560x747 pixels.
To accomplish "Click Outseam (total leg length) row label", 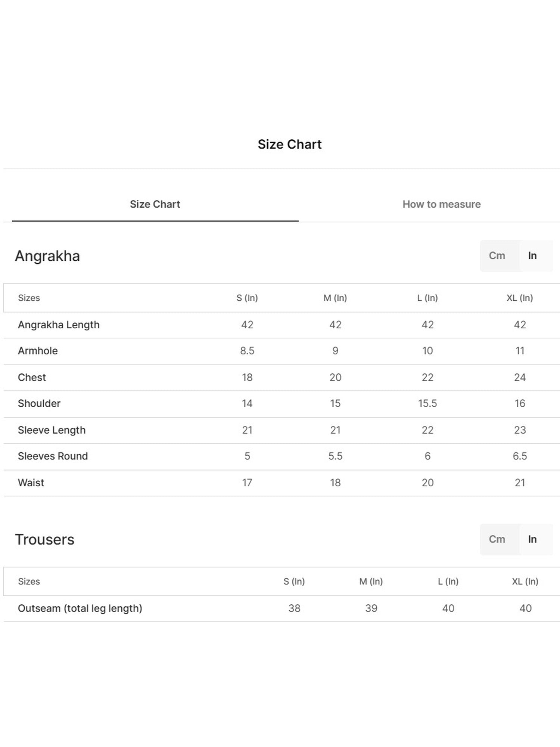I will click(80, 608).
